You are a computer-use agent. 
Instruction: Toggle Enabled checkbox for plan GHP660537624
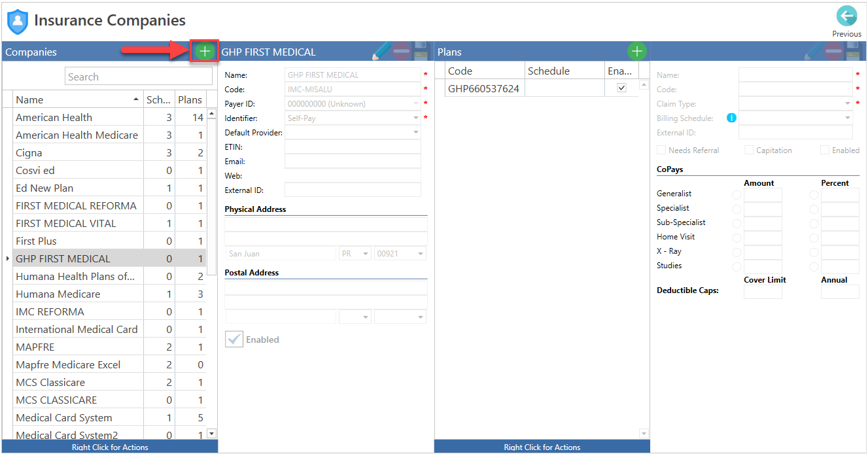[621, 88]
